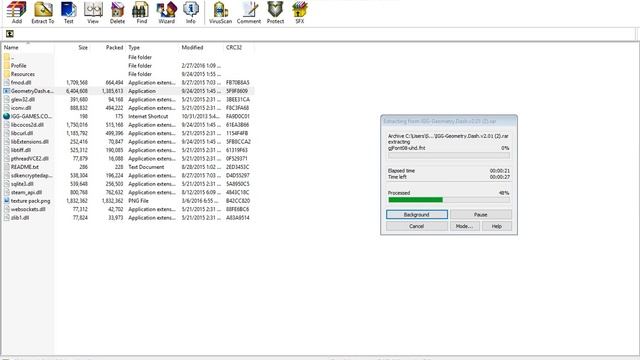
Task: Select the sqlite3.dll file
Action: [x=129, y=184]
